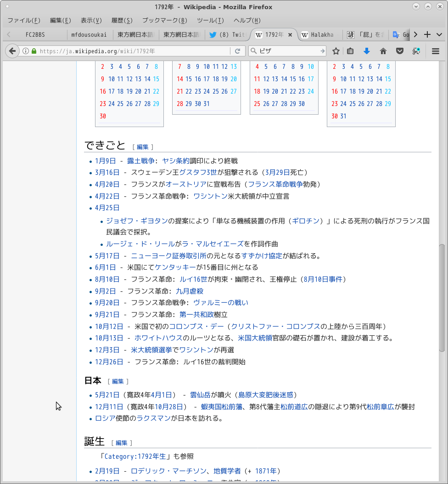Open the ブックマーク menu
The width and height of the screenshot is (448, 484).
point(165,20)
